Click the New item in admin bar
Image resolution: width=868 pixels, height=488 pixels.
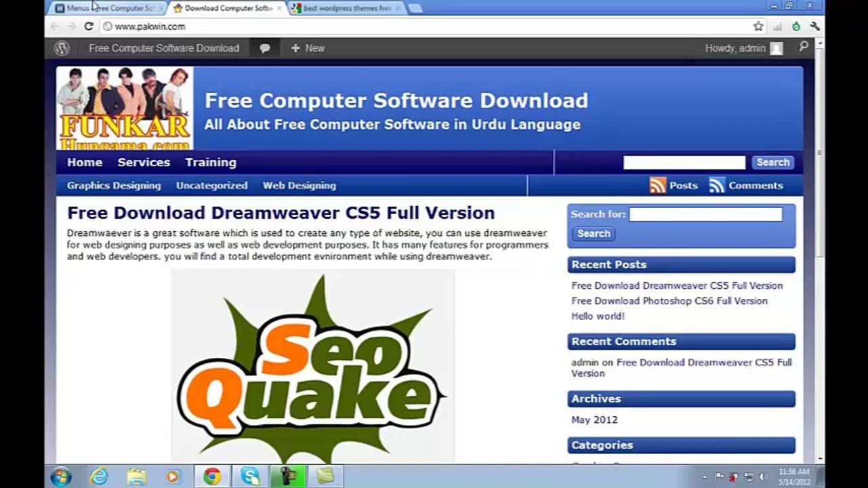tap(308, 48)
